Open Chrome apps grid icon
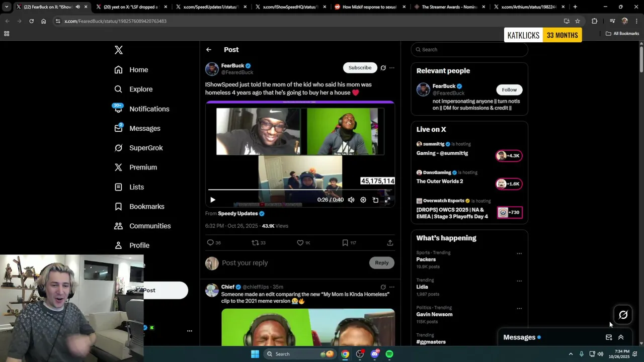The width and height of the screenshot is (644, 362). (7, 34)
